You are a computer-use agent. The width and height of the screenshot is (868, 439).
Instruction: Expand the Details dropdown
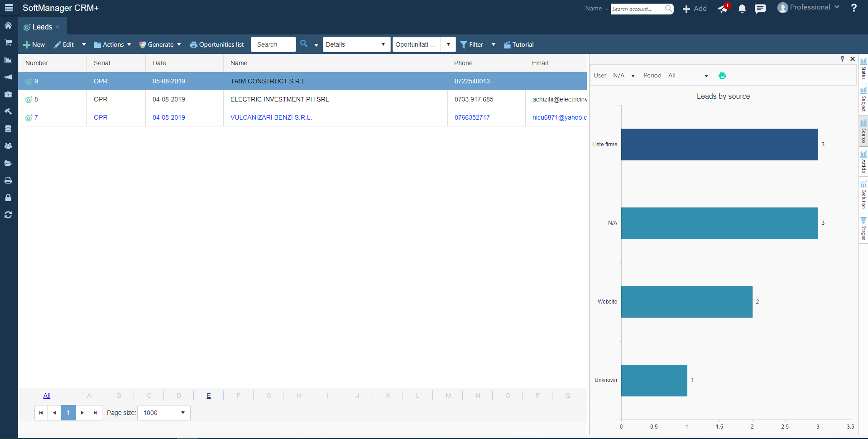coord(356,44)
